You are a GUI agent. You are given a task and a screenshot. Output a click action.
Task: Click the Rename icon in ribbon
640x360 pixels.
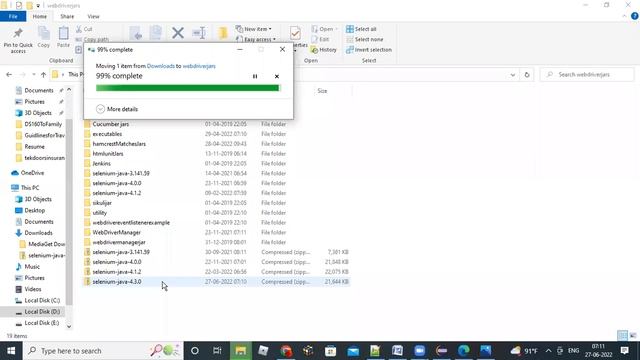pyautogui.click(x=199, y=33)
